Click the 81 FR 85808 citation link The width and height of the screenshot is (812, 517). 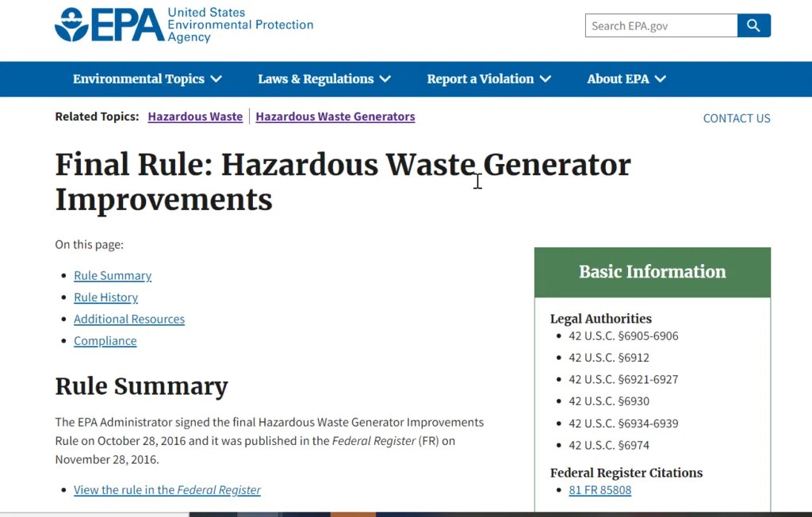600,490
